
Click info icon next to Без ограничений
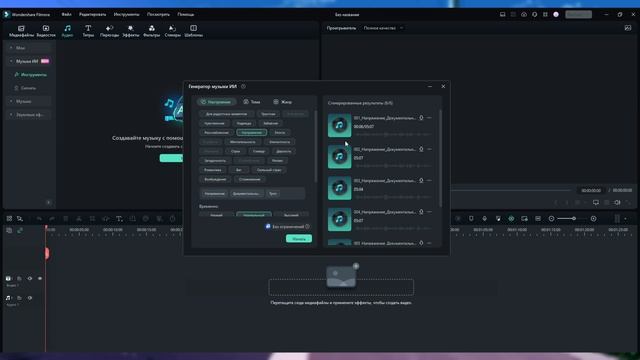(307, 227)
